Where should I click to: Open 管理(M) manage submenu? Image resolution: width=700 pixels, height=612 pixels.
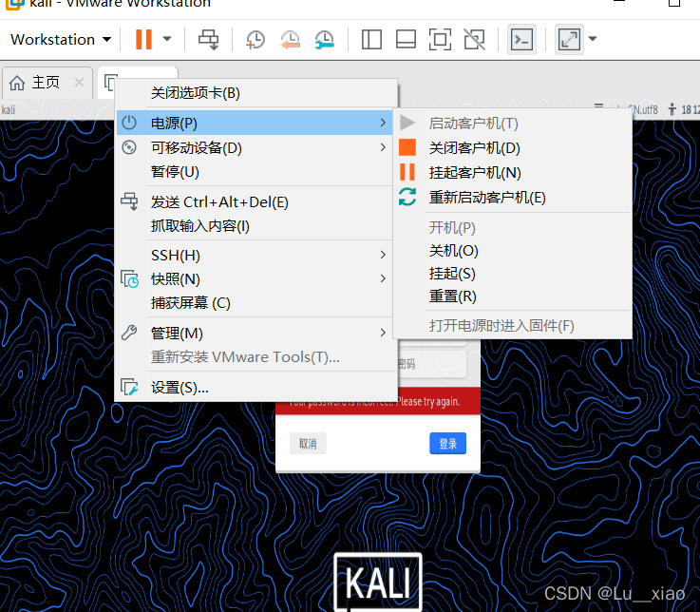point(255,334)
